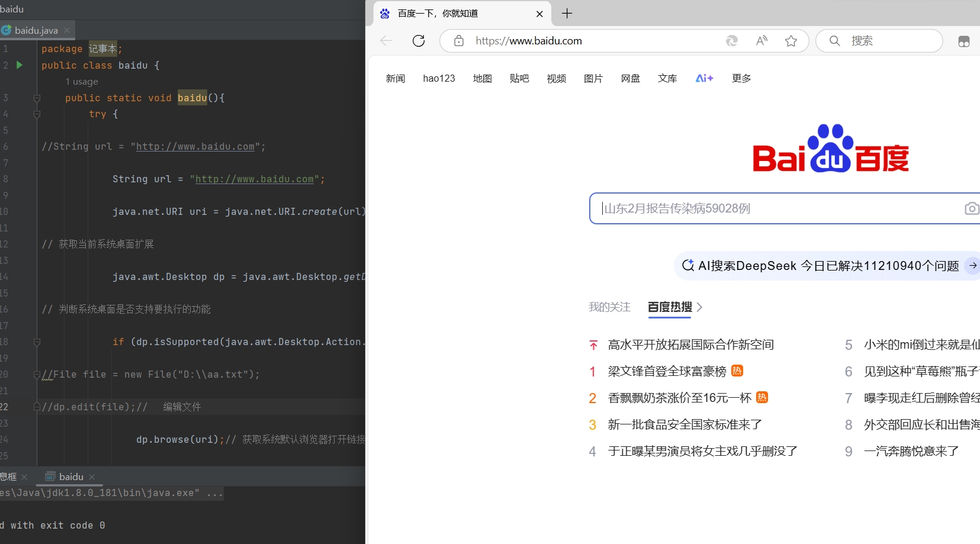This screenshot has width=980, height=544.
Task: Click the 热 badge beside 梁文锋首登全球富豪榜
Action: click(x=737, y=371)
